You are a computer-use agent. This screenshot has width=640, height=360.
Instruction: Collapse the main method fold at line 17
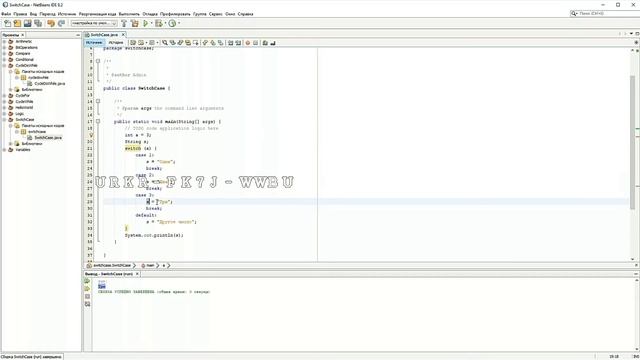98,121
